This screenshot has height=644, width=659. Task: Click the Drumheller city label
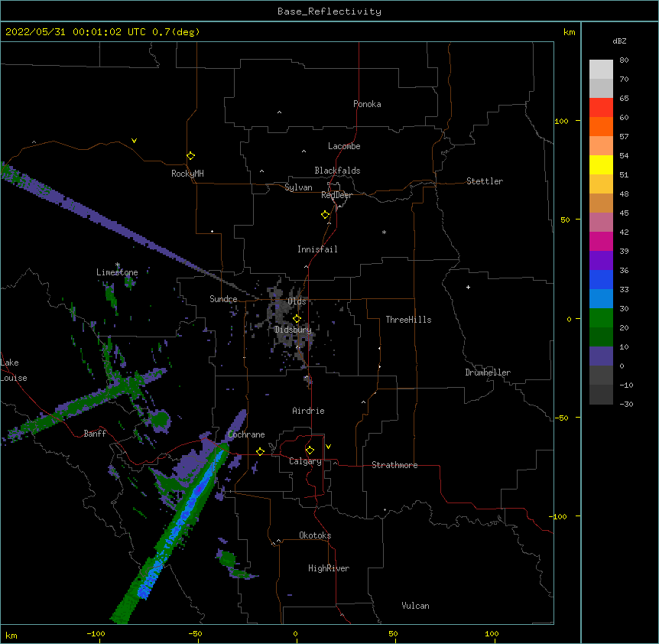click(x=488, y=372)
